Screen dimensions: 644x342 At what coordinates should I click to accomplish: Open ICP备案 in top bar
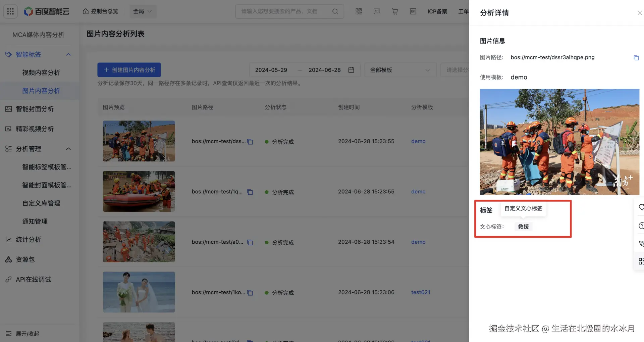click(x=437, y=11)
